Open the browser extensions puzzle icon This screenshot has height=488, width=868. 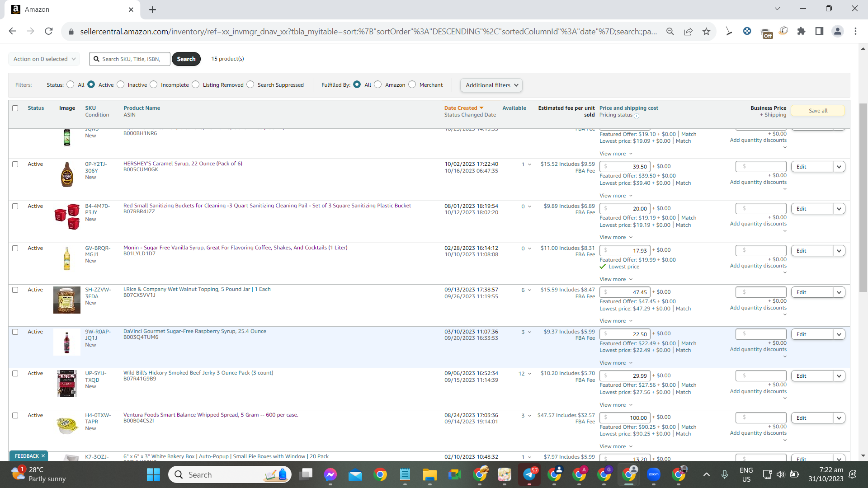click(x=801, y=31)
